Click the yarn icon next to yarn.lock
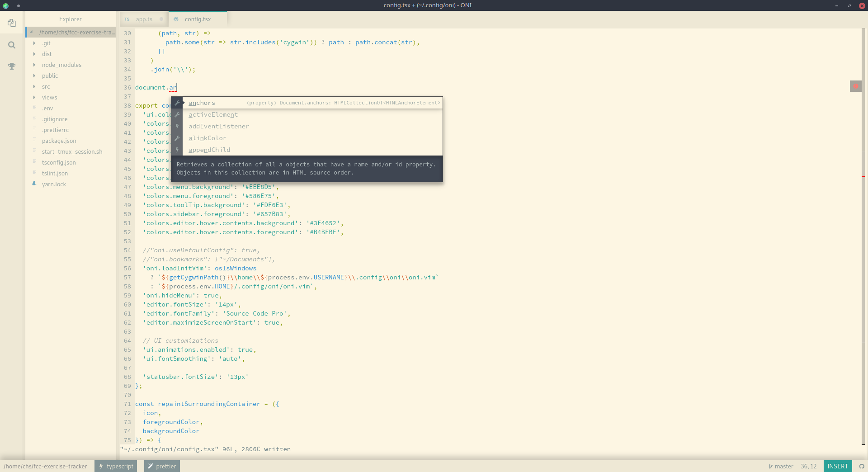The width and height of the screenshot is (868, 472). (34, 184)
